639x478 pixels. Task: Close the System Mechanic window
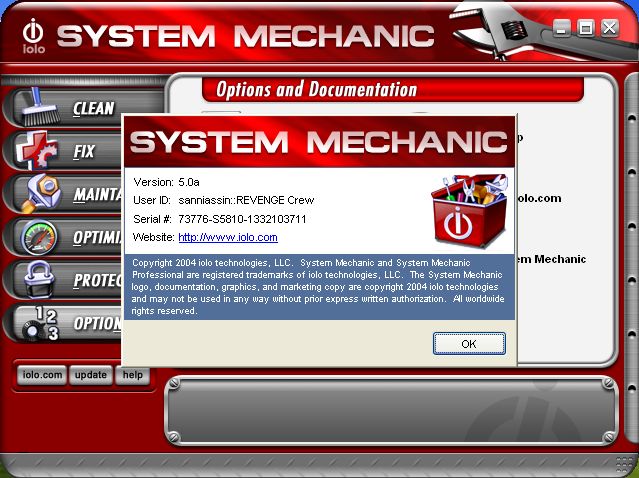coord(609,28)
